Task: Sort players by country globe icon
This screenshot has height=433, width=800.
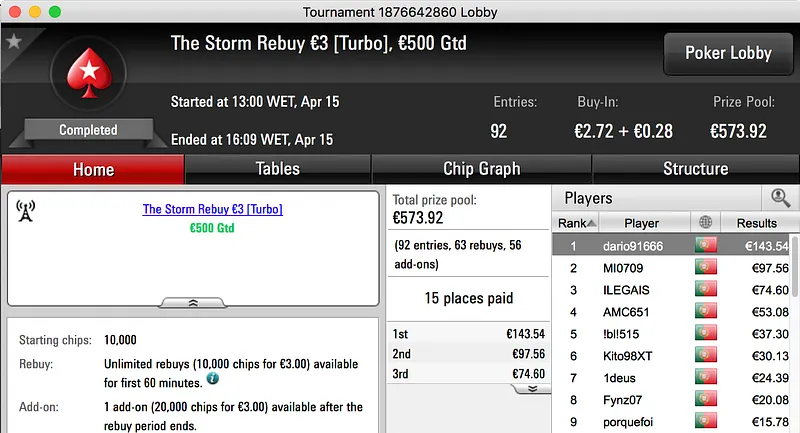Action: click(x=707, y=223)
